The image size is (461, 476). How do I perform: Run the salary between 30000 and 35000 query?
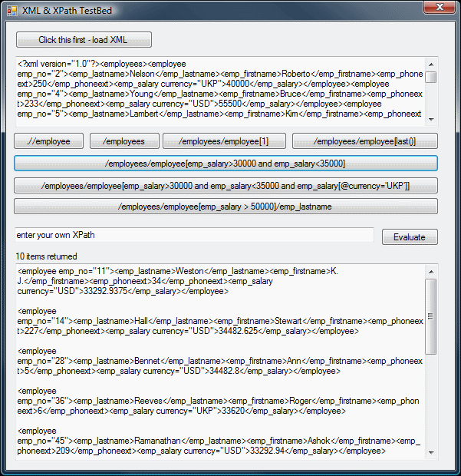pyautogui.click(x=226, y=164)
